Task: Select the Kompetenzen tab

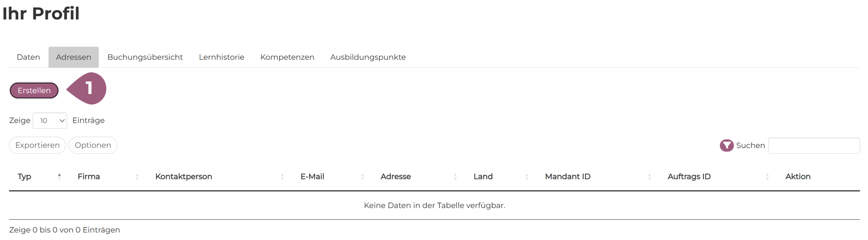Action: (287, 57)
